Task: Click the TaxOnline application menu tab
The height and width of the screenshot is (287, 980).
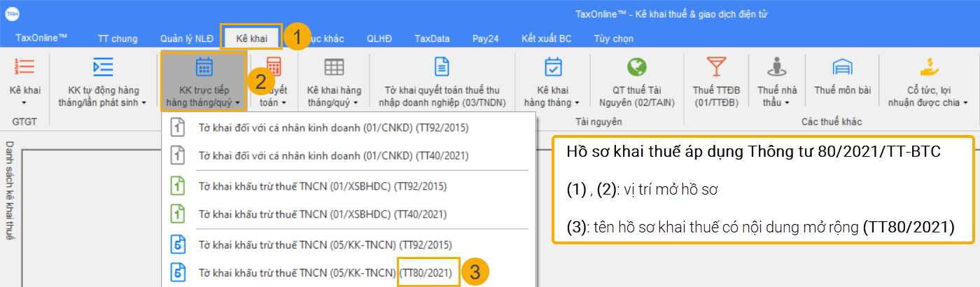Action: [41, 38]
